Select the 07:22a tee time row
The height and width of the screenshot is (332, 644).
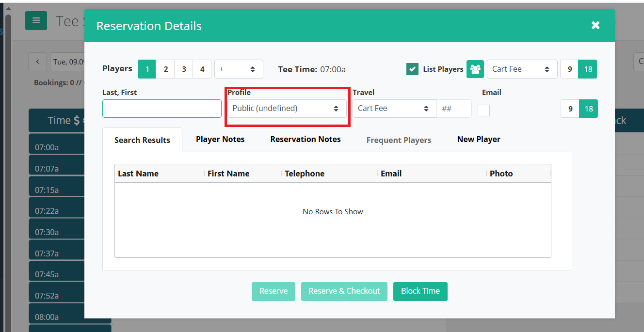57,207
